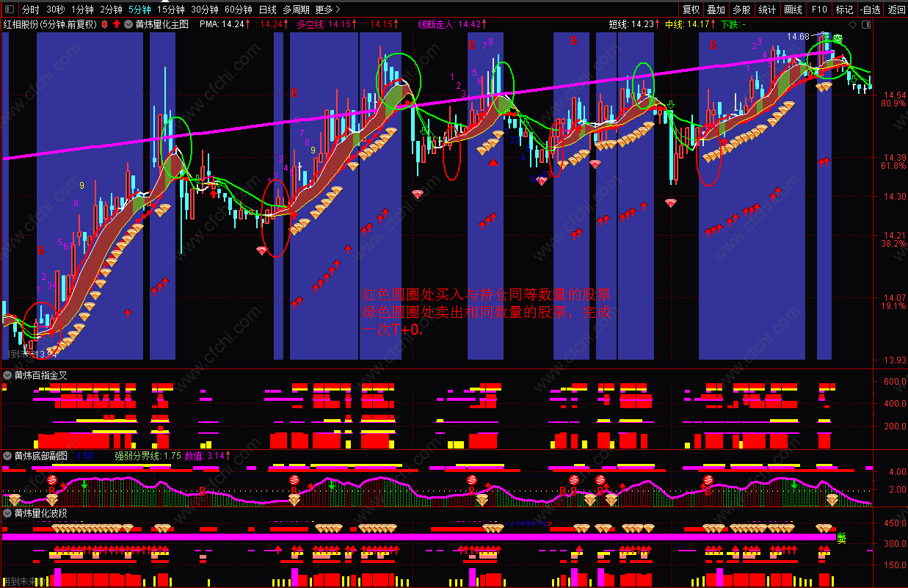Image resolution: width=908 pixels, height=588 pixels.
Task: Click the 标记 button
Action: 844,10
